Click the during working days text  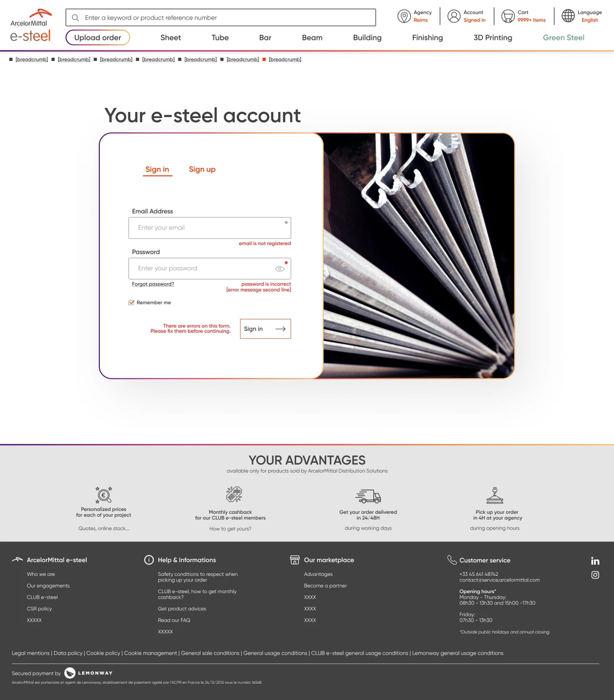368,528
